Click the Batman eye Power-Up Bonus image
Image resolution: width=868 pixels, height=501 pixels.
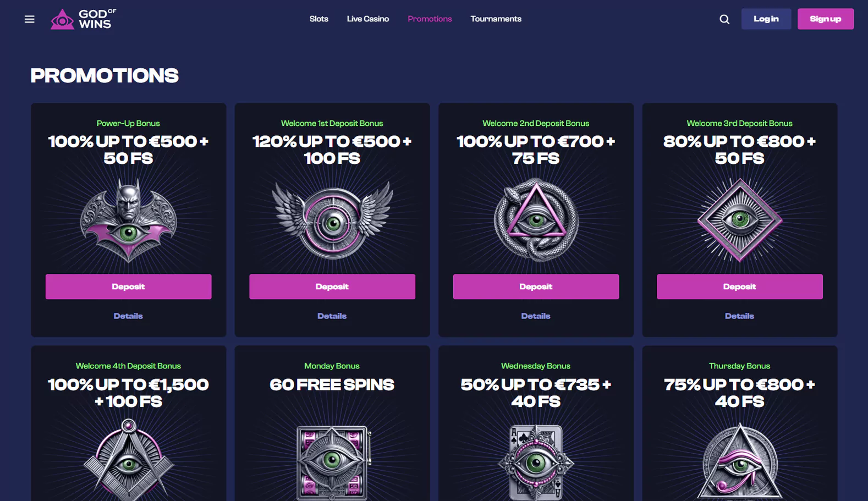tap(129, 220)
